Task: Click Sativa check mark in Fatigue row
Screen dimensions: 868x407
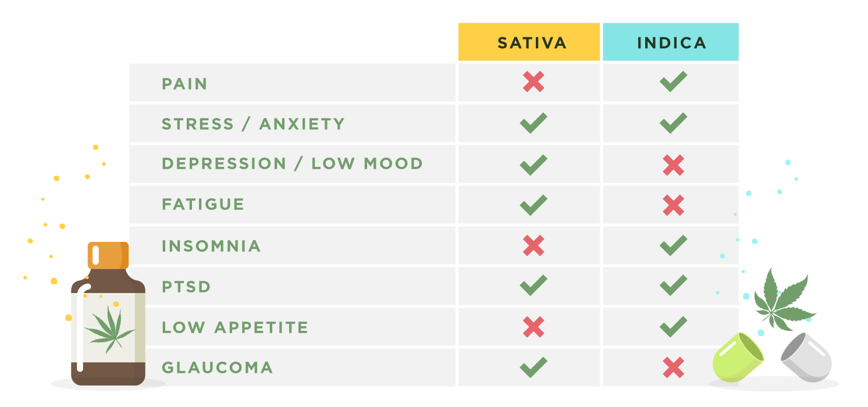Action: (x=533, y=205)
